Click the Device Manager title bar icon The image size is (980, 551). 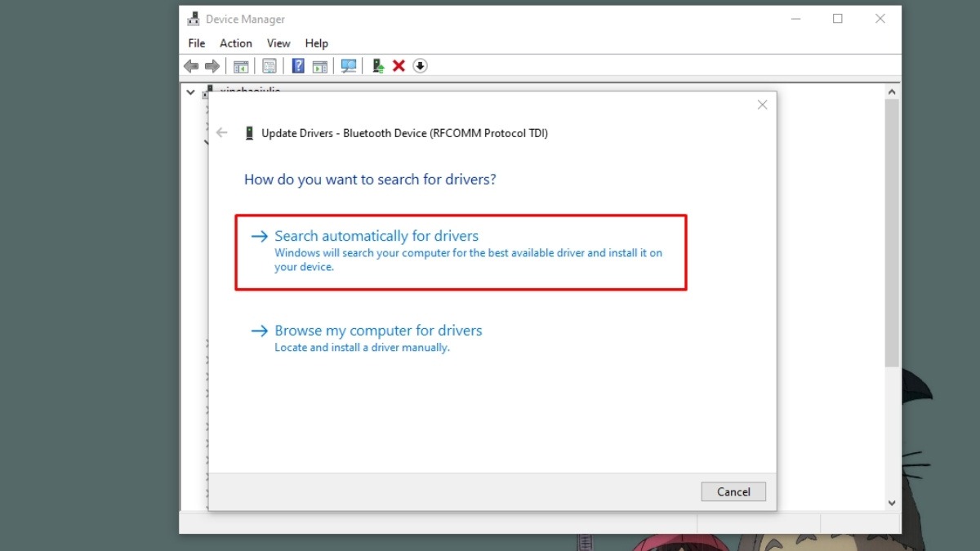point(194,19)
